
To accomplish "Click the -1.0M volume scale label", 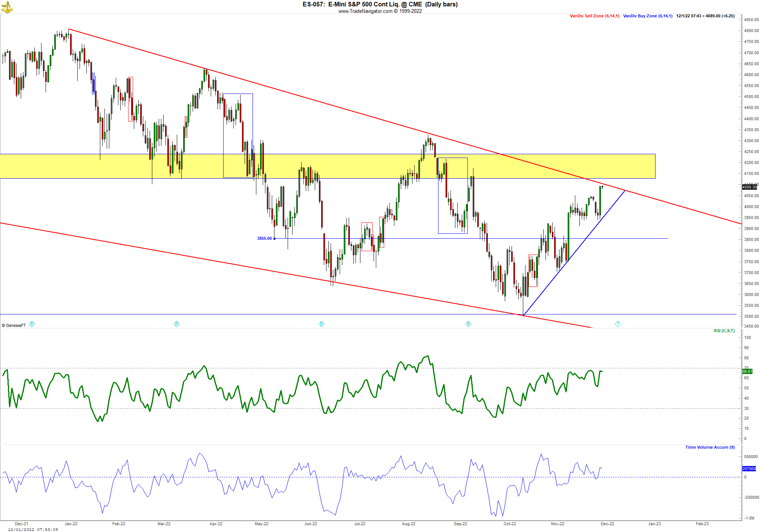I will 749,518.
